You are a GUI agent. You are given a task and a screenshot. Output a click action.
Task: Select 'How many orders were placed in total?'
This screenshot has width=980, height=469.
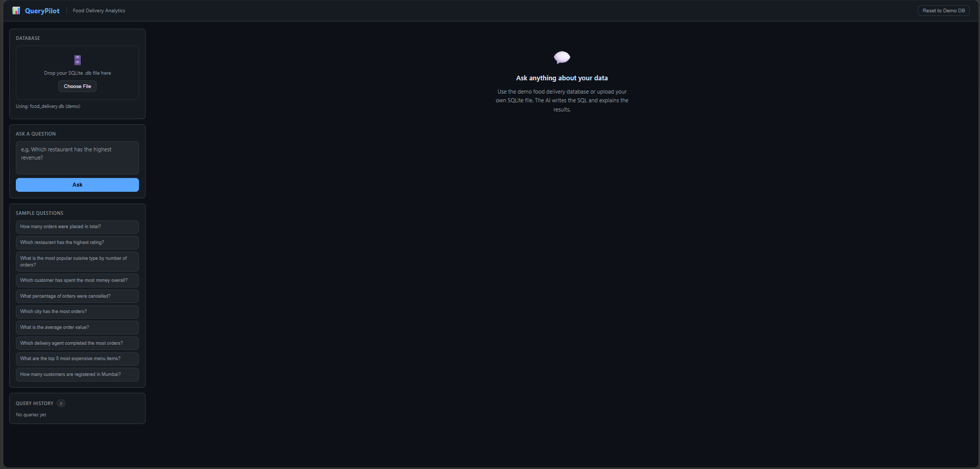tap(77, 227)
